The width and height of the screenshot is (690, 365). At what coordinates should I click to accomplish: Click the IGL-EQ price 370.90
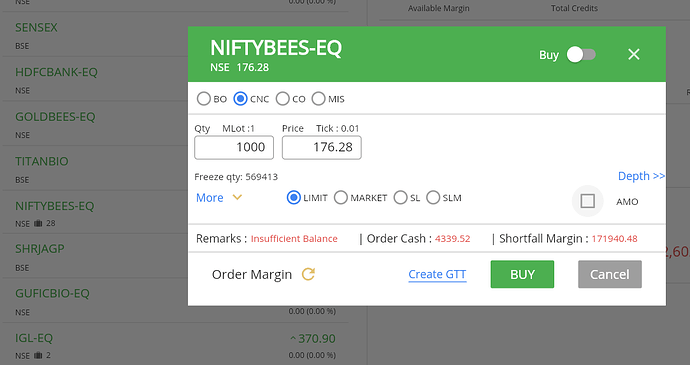click(317, 339)
